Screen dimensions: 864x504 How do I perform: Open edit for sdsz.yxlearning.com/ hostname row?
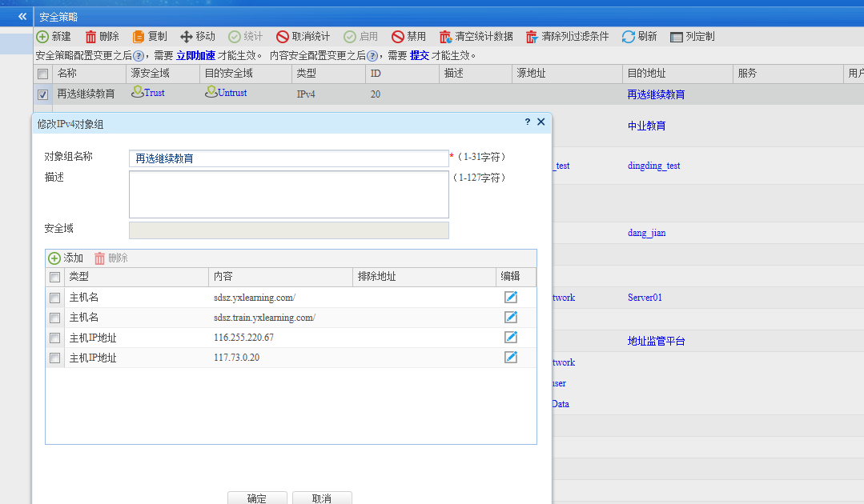click(x=511, y=297)
